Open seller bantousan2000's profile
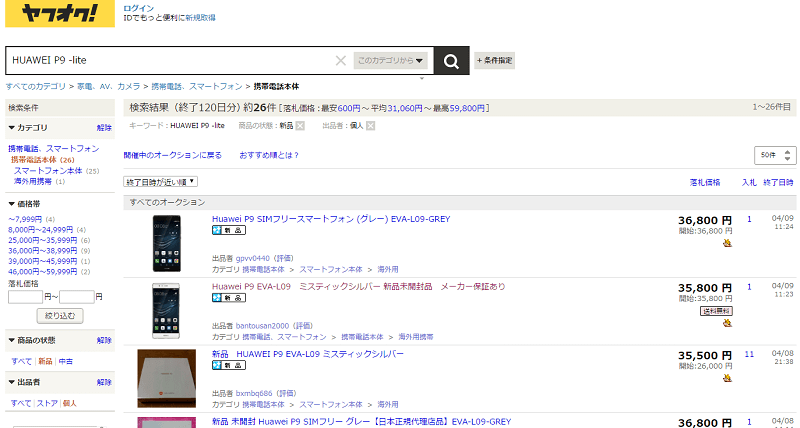The image size is (800, 428). tap(264, 326)
